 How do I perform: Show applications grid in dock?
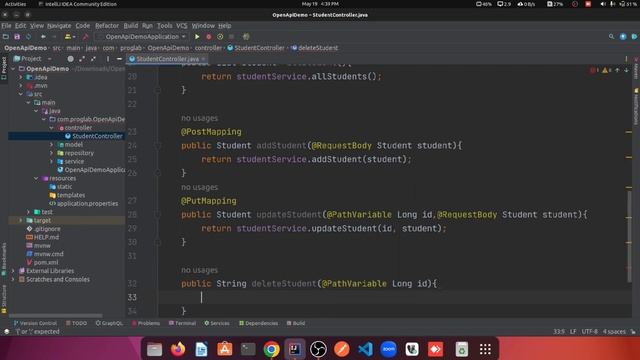tap(485, 349)
